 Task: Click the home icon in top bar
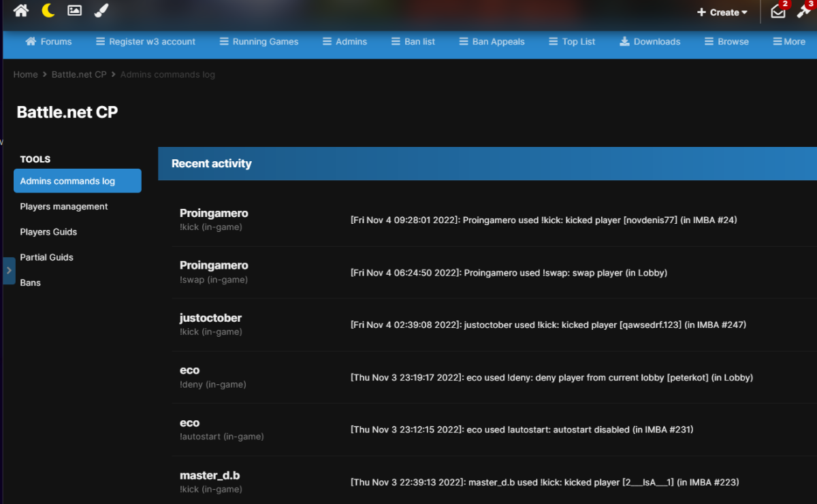tap(21, 11)
